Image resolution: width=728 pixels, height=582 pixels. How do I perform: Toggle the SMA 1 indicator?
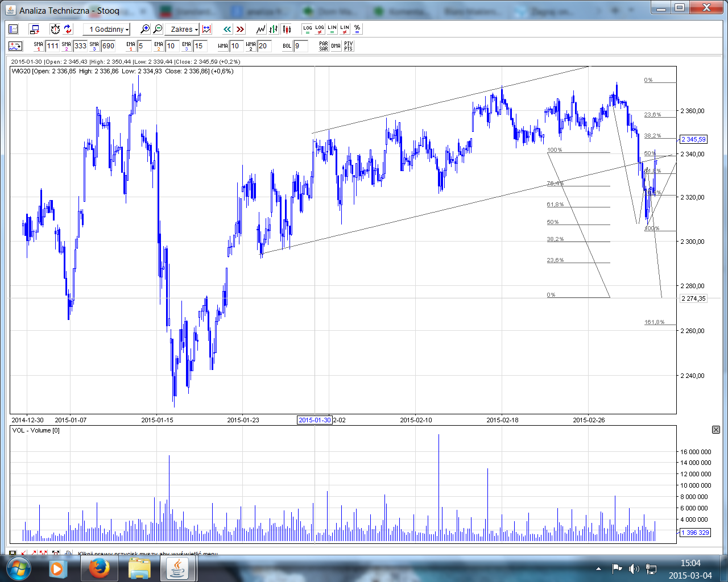[x=39, y=46]
